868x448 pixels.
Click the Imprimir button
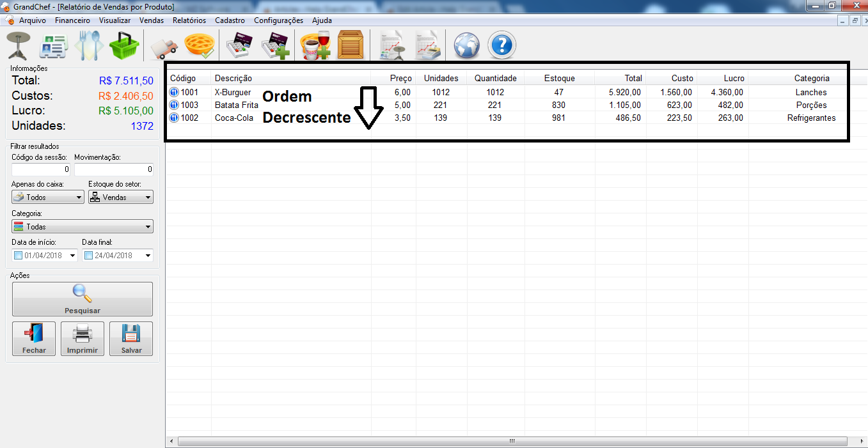[83, 339]
